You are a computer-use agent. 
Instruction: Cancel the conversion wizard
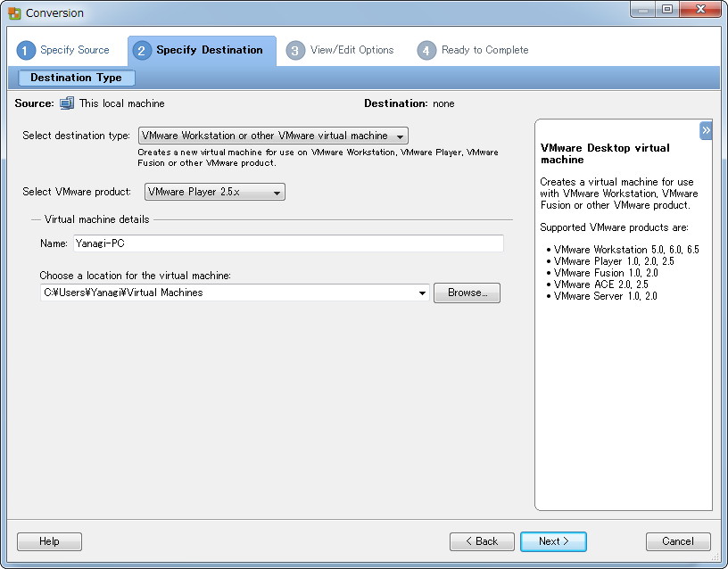[x=678, y=541]
